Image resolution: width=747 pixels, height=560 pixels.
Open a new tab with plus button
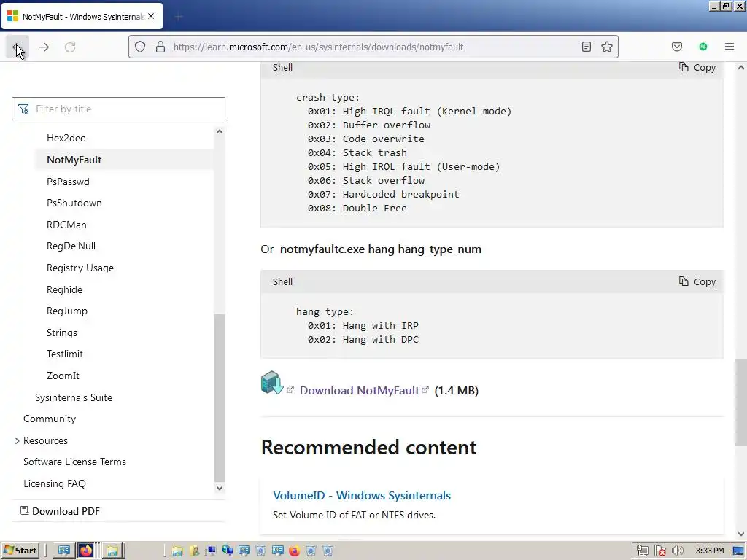pyautogui.click(x=179, y=17)
